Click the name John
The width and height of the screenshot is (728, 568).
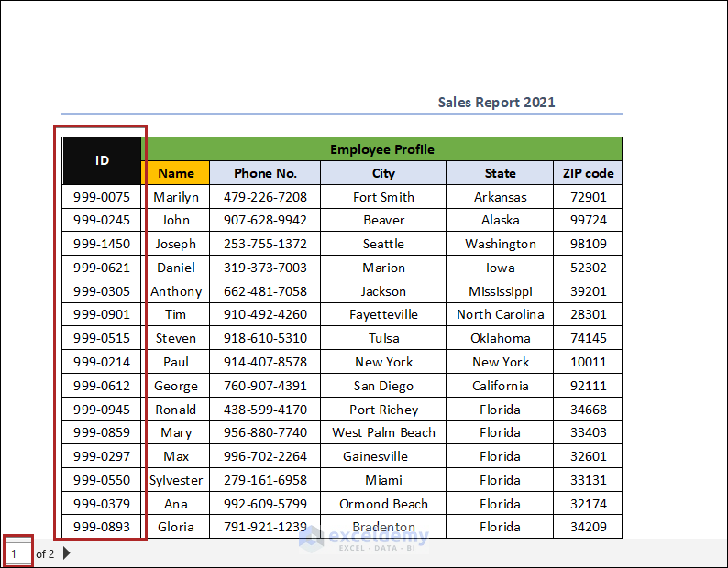[x=175, y=220]
